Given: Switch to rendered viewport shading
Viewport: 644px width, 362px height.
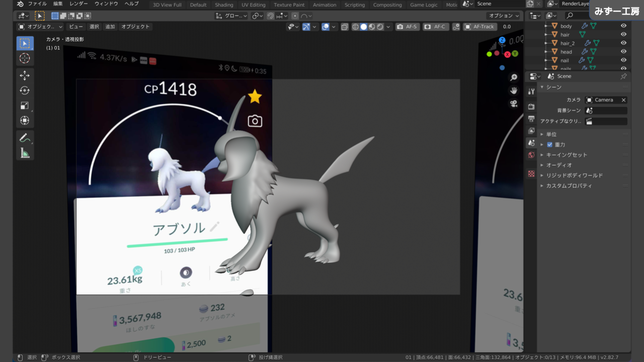Looking at the screenshot, I should coord(380,27).
